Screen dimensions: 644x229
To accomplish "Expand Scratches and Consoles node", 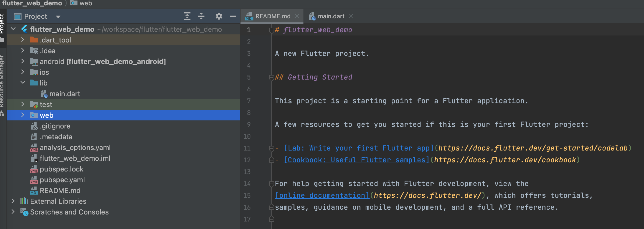I will click(x=13, y=212).
